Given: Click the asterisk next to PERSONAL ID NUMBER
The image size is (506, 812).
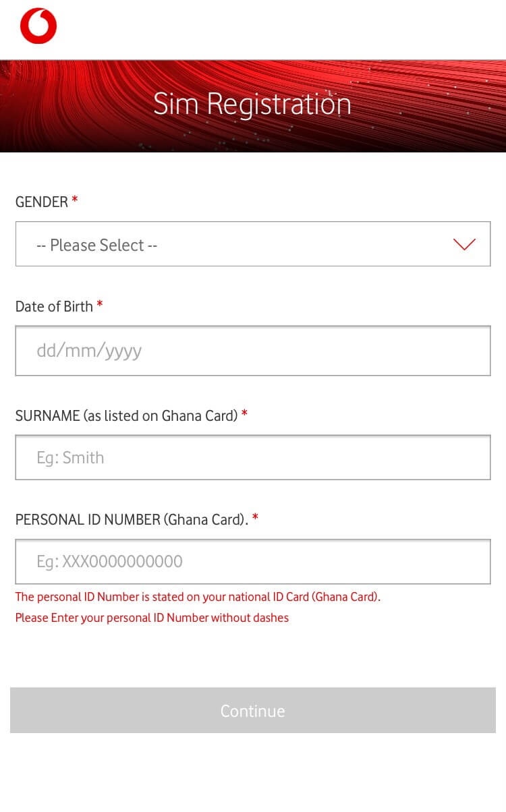Looking at the screenshot, I should (256, 517).
